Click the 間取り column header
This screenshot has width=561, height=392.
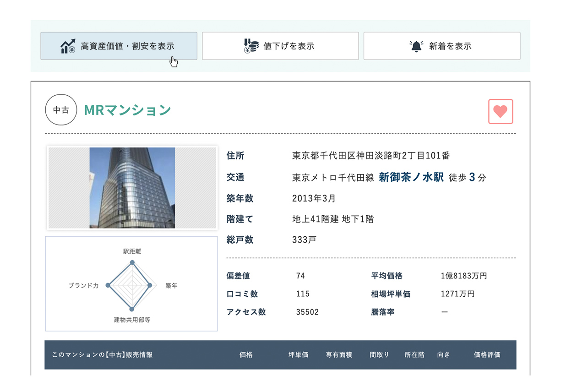(379, 355)
